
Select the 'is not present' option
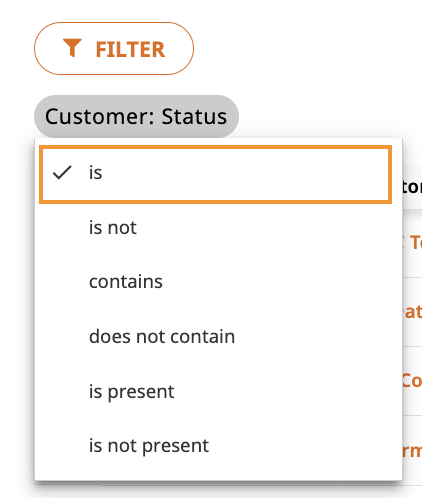(x=215, y=446)
